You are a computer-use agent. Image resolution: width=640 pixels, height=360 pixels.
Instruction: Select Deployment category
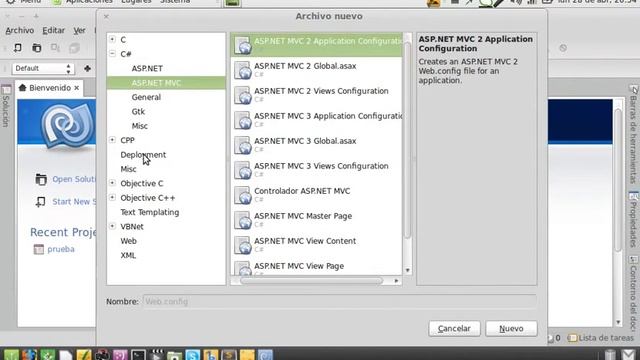coord(143,155)
